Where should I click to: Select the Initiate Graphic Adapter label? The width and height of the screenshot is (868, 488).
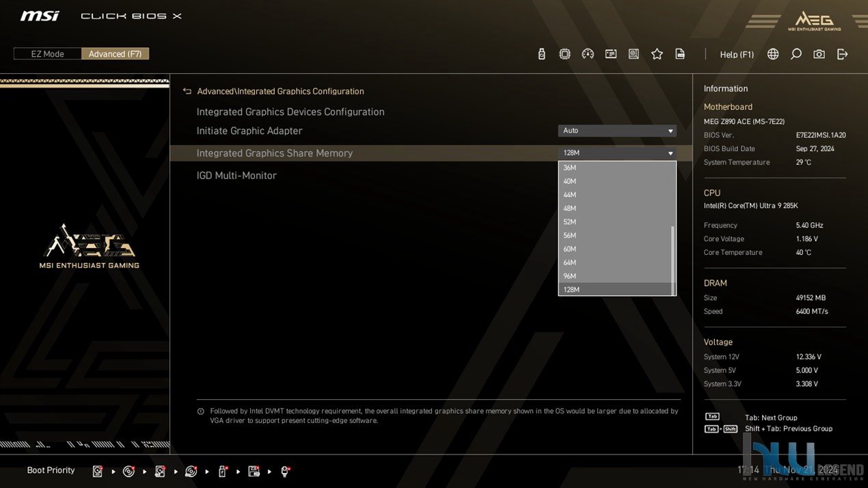[x=249, y=131]
